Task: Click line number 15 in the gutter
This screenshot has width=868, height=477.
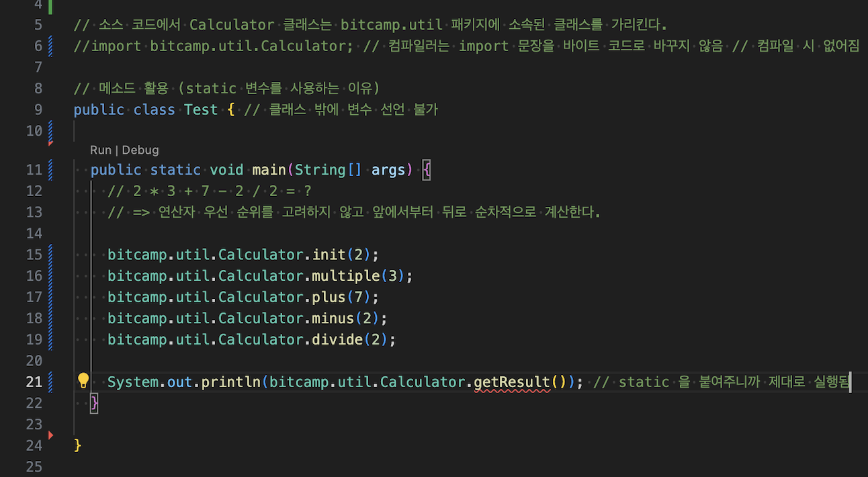Action: 34,255
